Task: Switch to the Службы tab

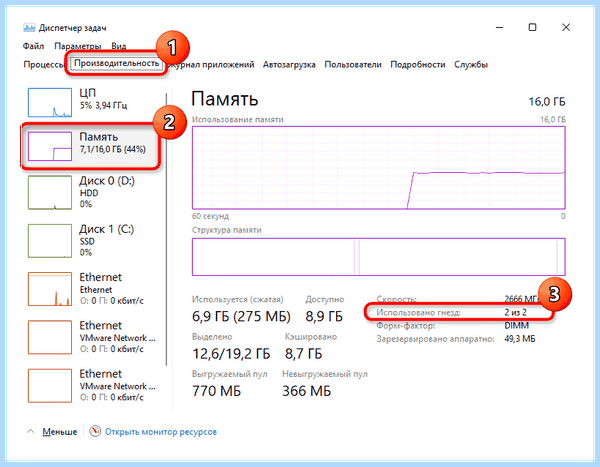Action: (x=471, y=65)
